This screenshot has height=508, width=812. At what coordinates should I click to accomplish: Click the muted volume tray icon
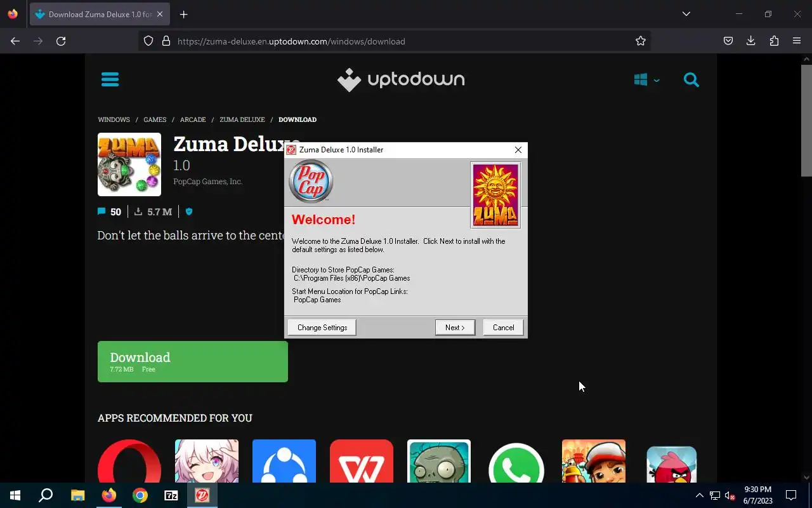pyautogui.click(x=730, y=495)
